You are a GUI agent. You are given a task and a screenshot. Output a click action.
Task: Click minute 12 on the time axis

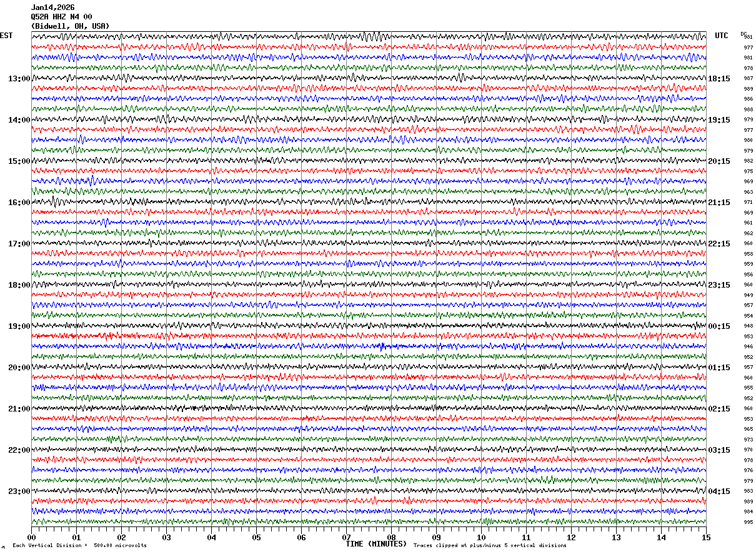click(571, 537)
